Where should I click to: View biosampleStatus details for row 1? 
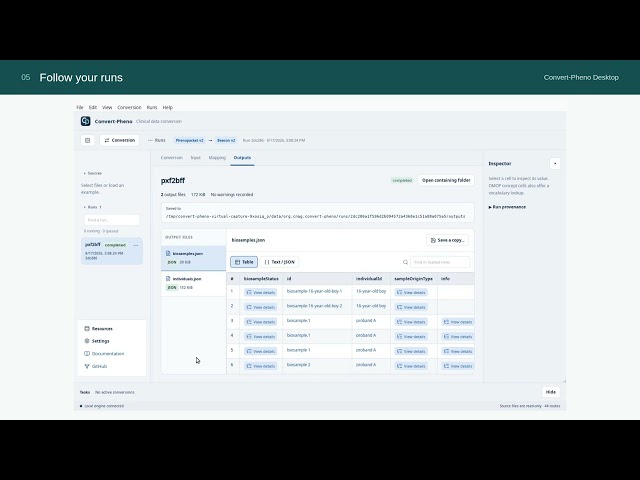point(260,293)
